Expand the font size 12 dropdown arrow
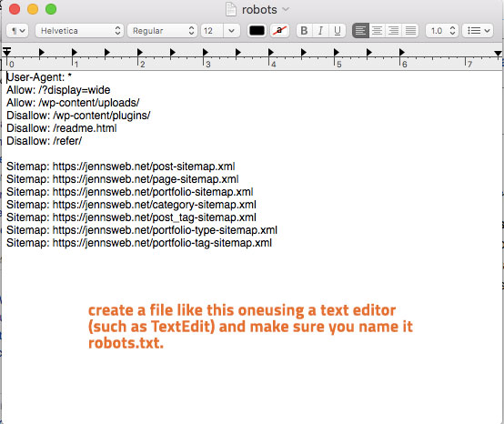The height and width of the screenshot is (424, 504). click(232, 31)
